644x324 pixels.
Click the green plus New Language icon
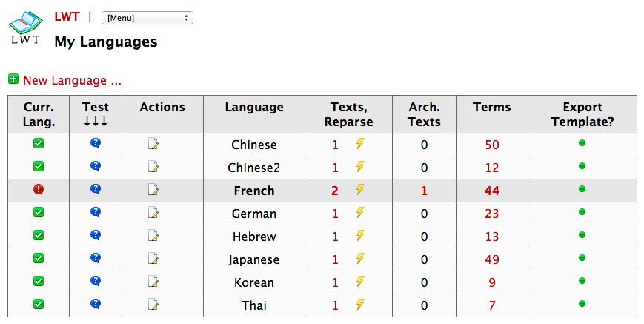(13, 79)
